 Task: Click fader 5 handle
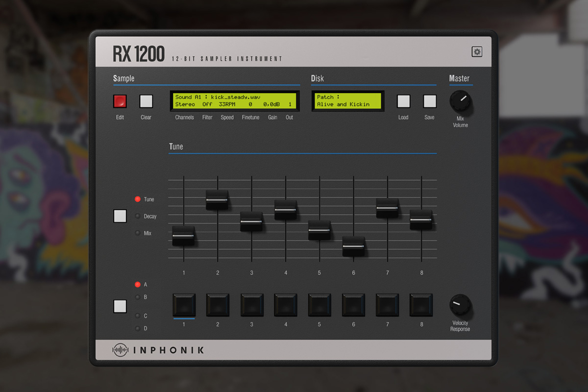click(x=319, y=230)
